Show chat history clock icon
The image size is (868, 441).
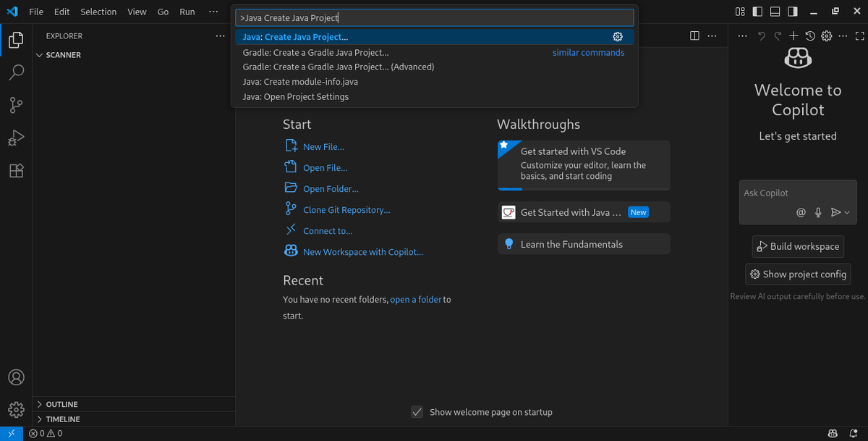pos(810,35)
